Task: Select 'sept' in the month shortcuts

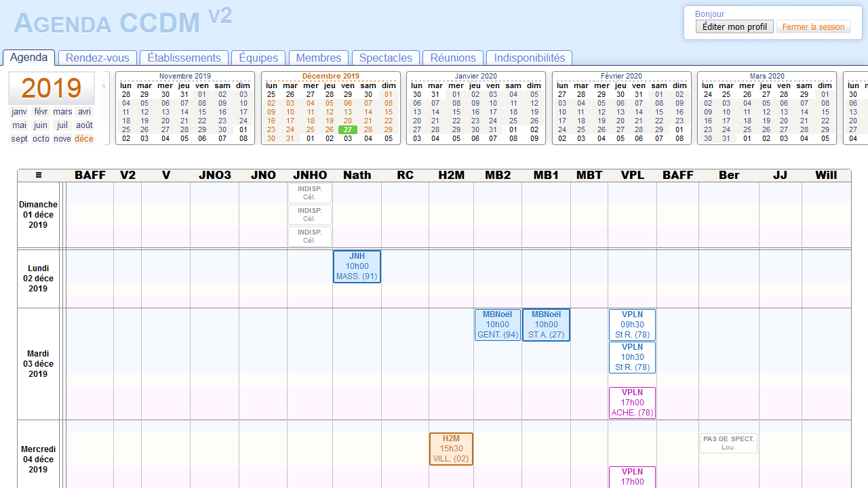Action: click(19, 139)
